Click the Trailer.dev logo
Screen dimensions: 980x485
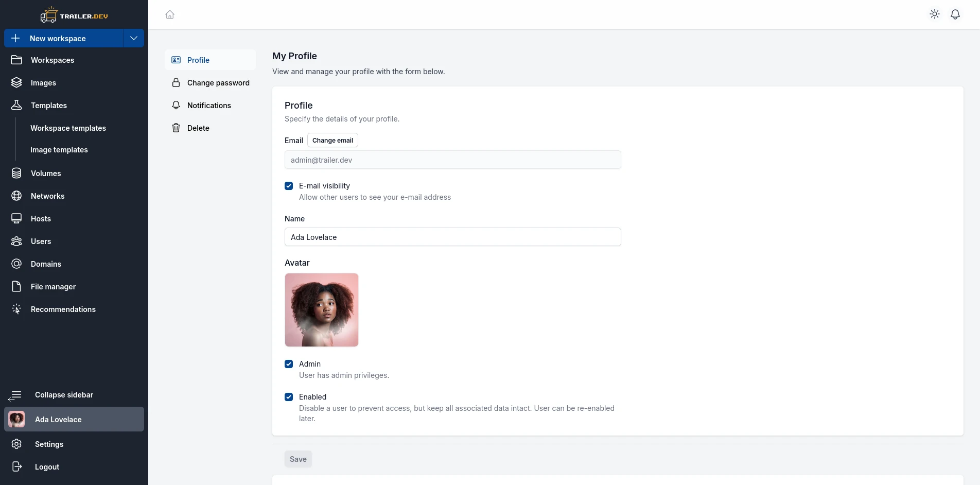click(x=74, y=15)
